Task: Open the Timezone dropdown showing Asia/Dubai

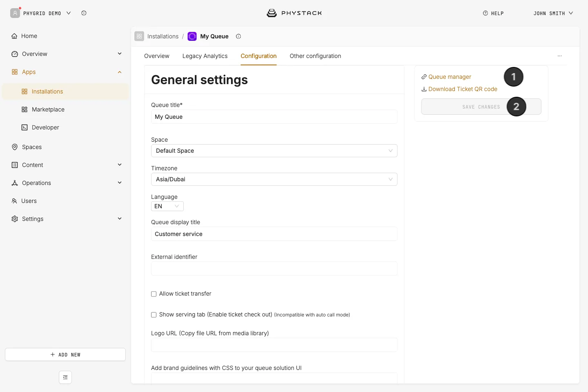Action: 274,179
